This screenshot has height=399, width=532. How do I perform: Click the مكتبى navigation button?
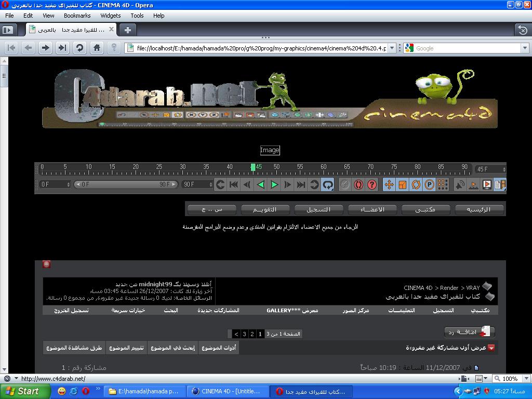pyautogui.click(x=425, y=209)
